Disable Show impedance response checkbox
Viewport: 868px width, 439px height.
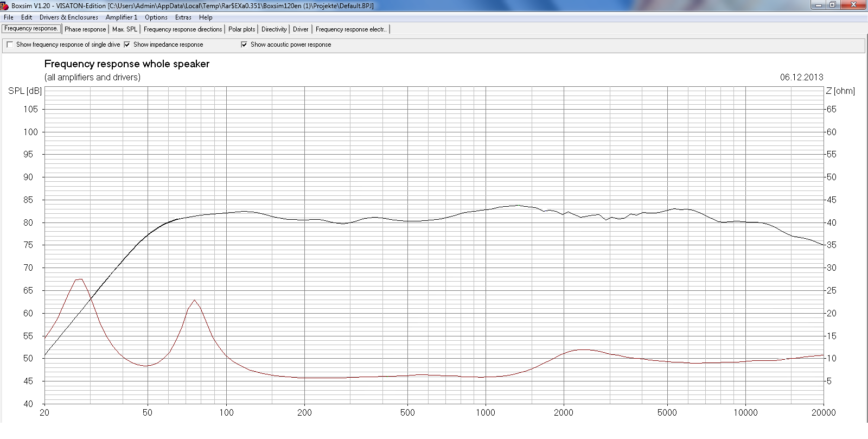[x=127, y=44]
